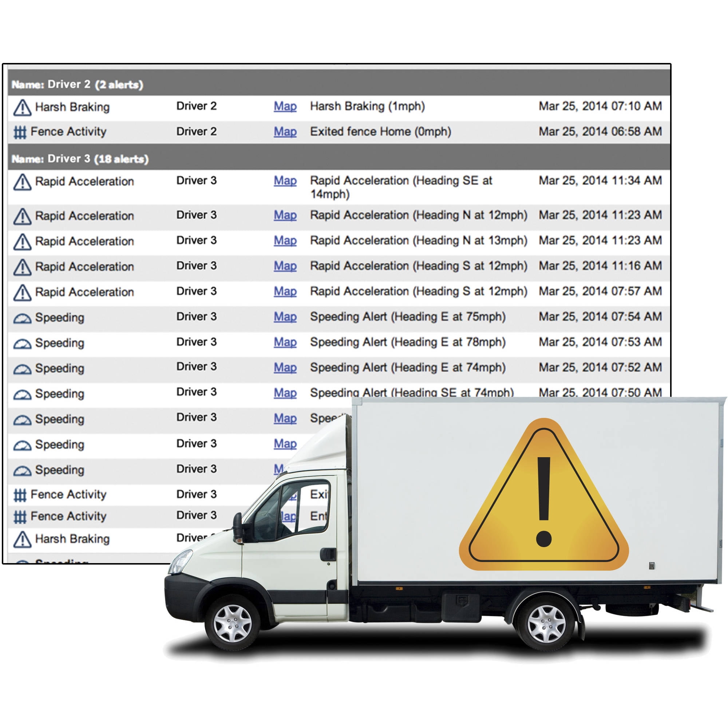This screenshot has width=728, height=728.
Task: Open Map link for Harsh Braking (1mph)
Action: coord(285,106)
